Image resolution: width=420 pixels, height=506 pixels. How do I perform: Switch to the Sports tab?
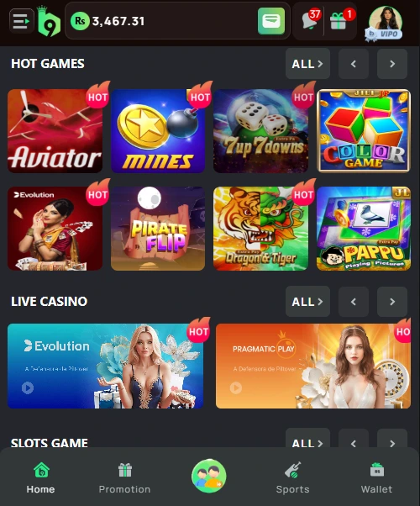pyautogui.click(x=292, y=478)
